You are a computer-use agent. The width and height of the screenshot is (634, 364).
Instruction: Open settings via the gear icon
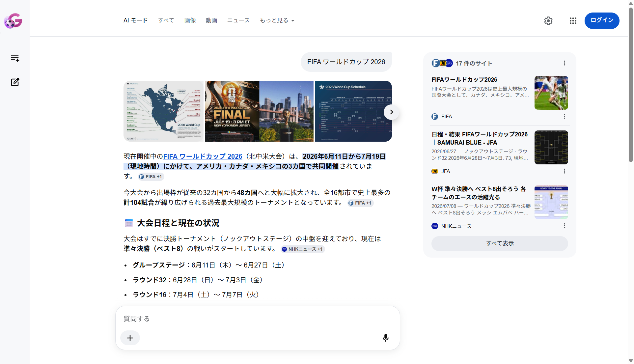[x=548, y=21]
